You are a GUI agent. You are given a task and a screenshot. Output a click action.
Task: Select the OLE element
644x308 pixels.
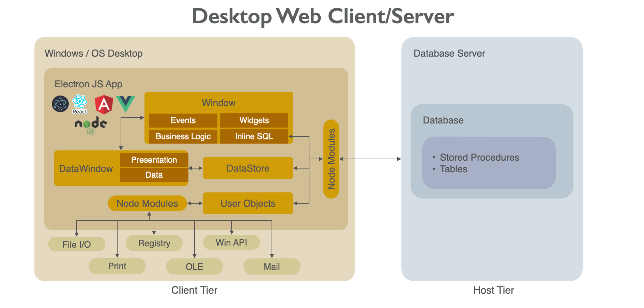[x=194, y=266]
